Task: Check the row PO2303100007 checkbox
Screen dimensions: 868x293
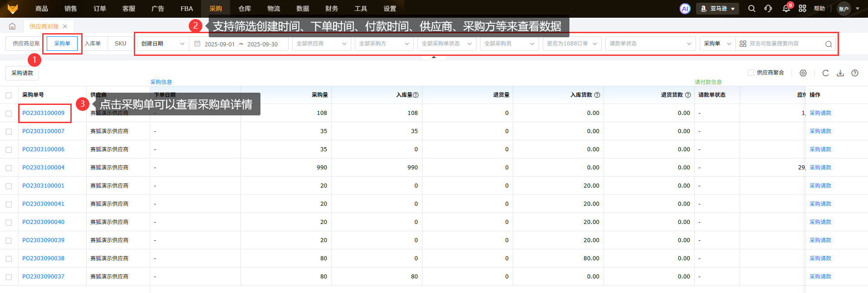Action: pos(9,132)
